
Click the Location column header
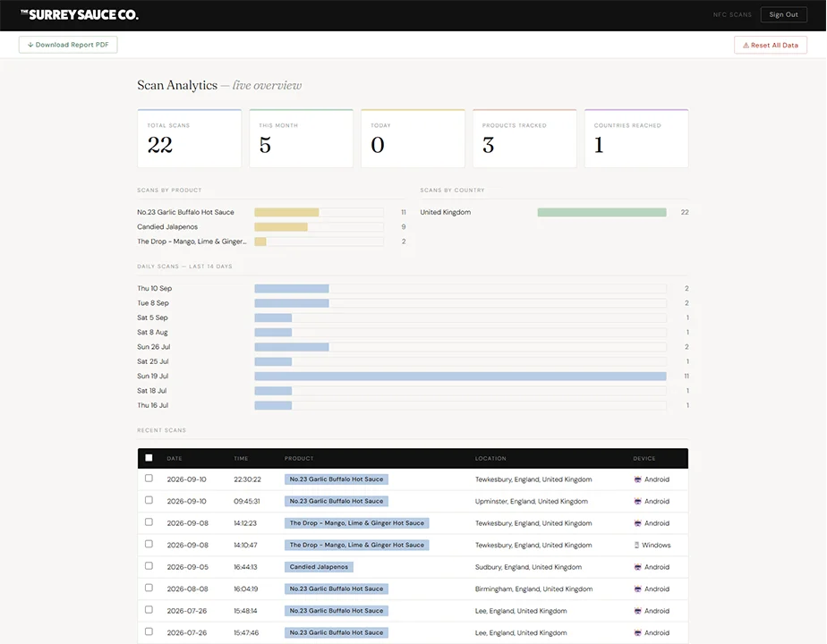tap(490, 459)
